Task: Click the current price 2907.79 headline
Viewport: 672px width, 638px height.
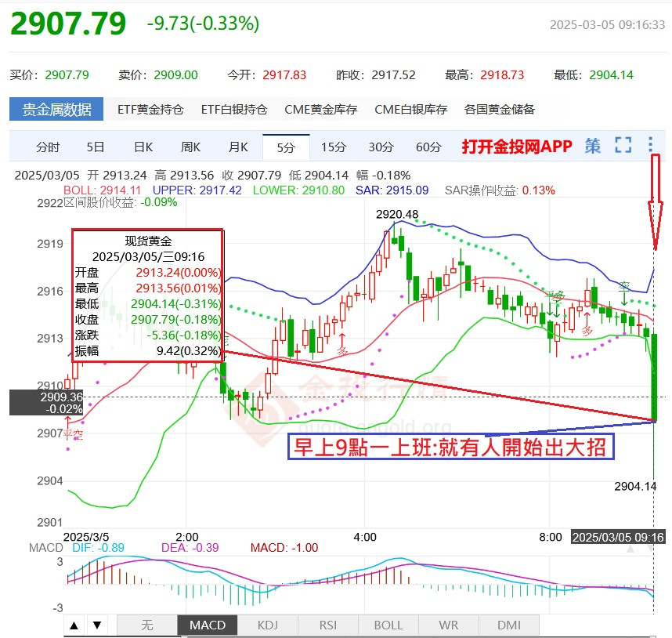Action: 68,24
